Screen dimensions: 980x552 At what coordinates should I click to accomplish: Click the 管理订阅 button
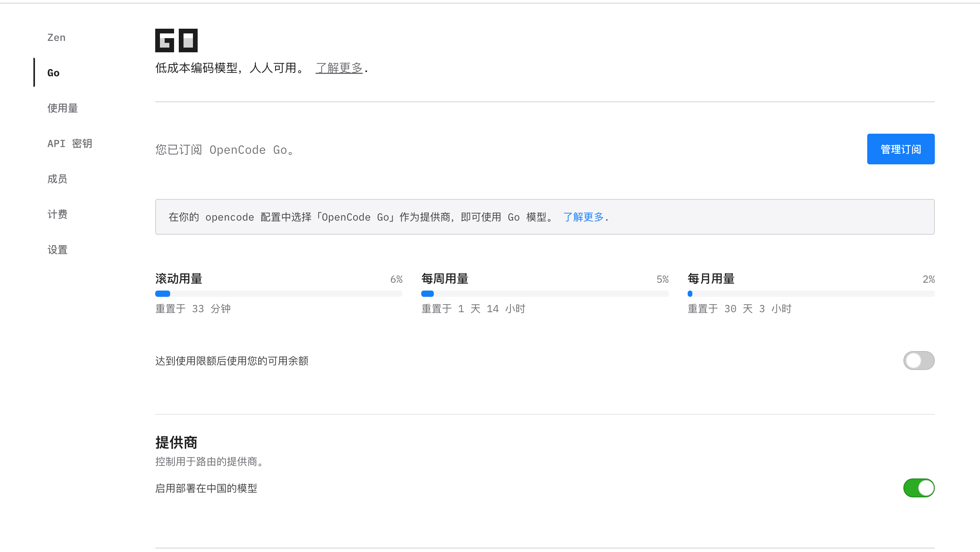(x=901, y=149)
